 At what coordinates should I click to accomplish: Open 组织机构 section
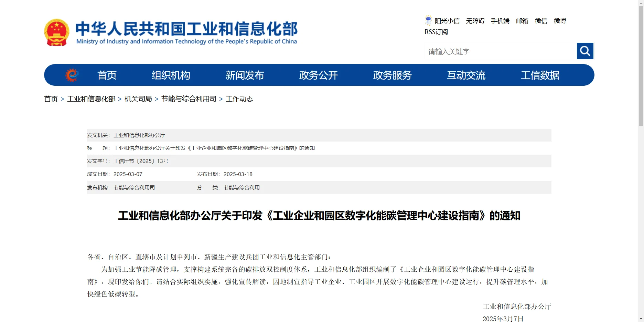(x=171, y=75)
